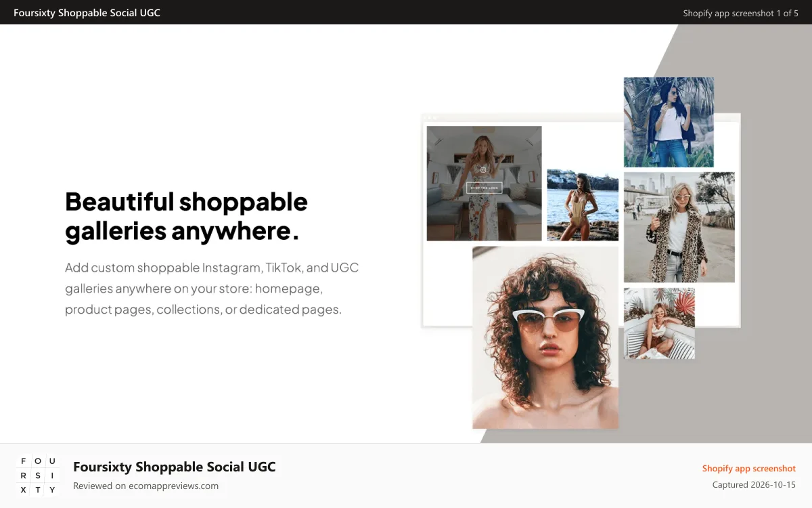Viewport: 812px width, 508px height.
Task: Open the leopard coat woman photo
Action: coord(679,227)
